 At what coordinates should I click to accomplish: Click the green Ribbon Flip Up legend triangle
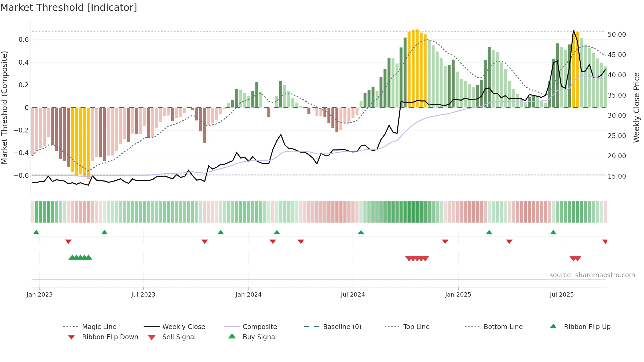[x=553, y=326]
